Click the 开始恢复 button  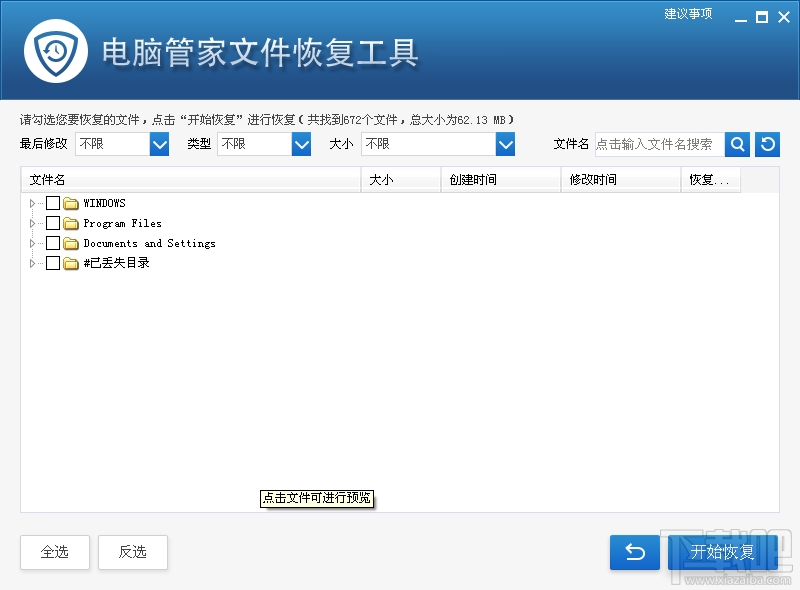pyautogui.click(x=722, y=552)
